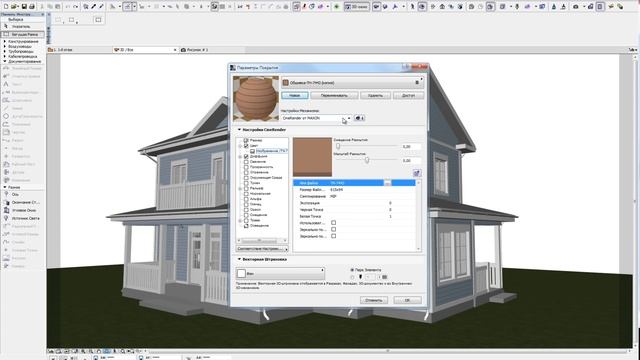The width and height of the screenshot is (640, 360).
Task: Click the brown texture color preview swatch
Action: point(312,157)
